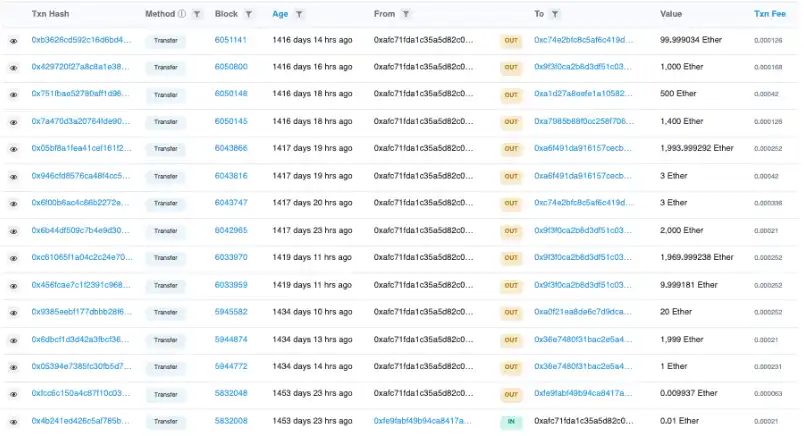
Task: Click the Txn Hash column header
Action: coord(50,14)
